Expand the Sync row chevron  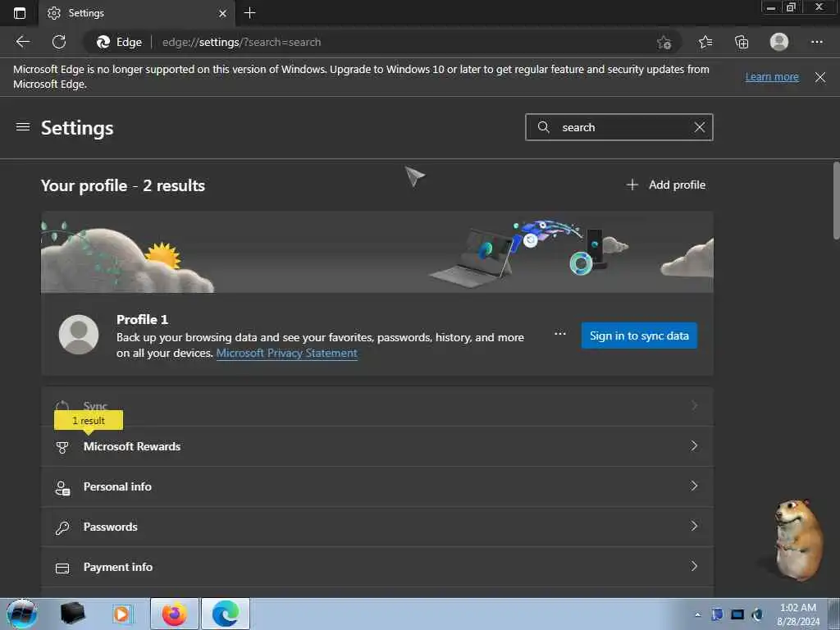tap(694, 405)
